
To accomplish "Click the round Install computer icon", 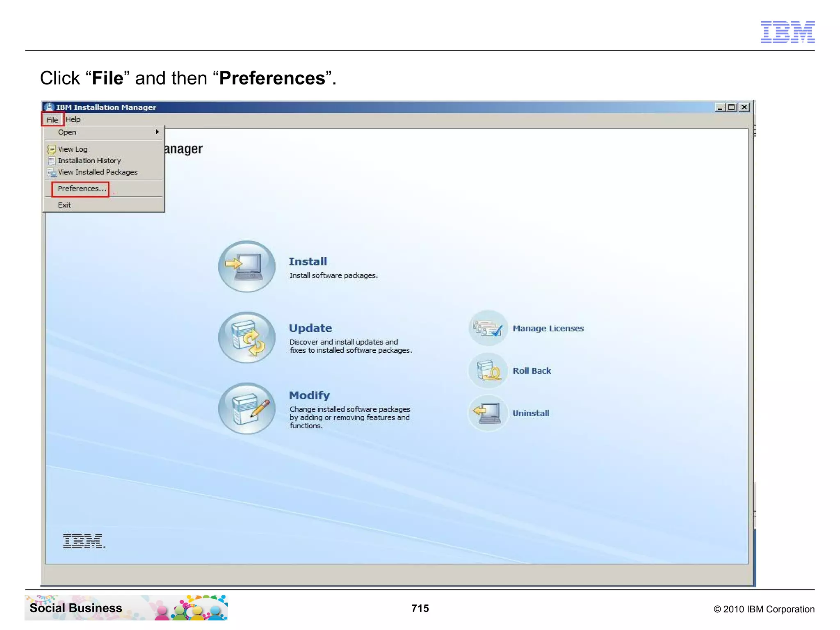I will coord(247,267).
